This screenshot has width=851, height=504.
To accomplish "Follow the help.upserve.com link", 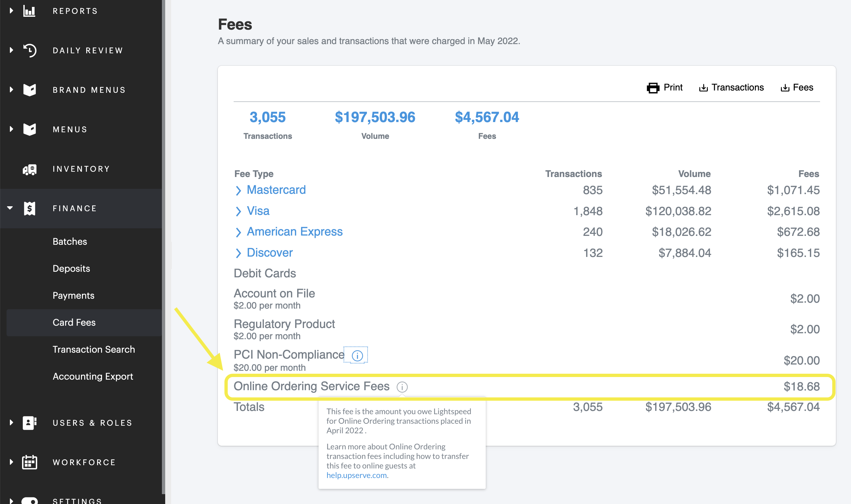I will (356, 475).
